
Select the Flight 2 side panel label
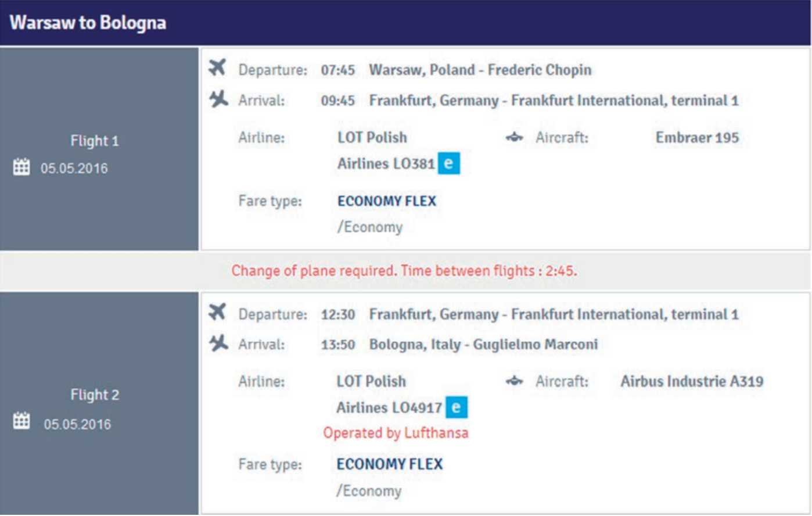coord(95,395)
